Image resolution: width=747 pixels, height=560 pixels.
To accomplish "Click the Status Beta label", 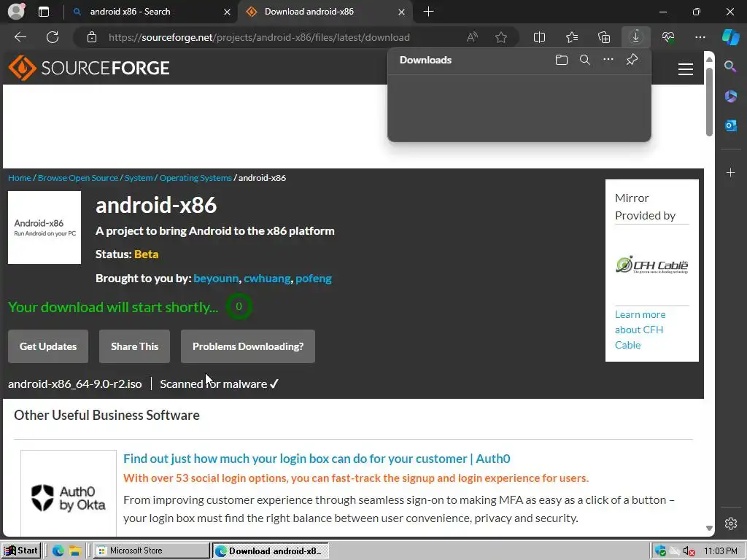I will point(127,254).
